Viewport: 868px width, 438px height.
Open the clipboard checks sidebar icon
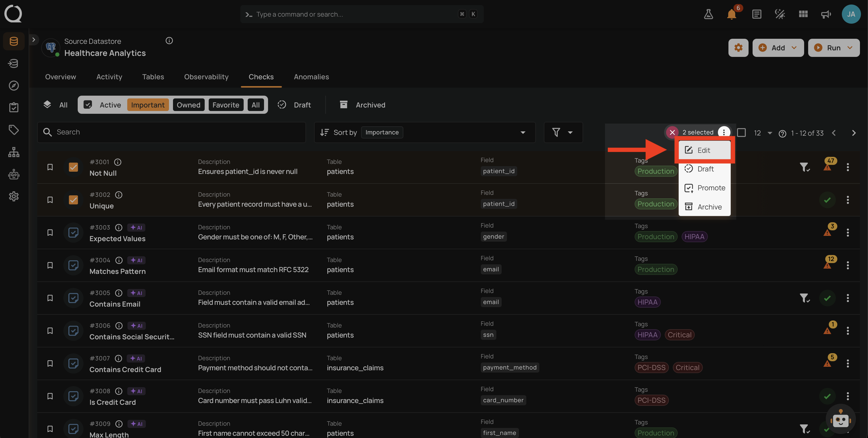pos(14,107)
